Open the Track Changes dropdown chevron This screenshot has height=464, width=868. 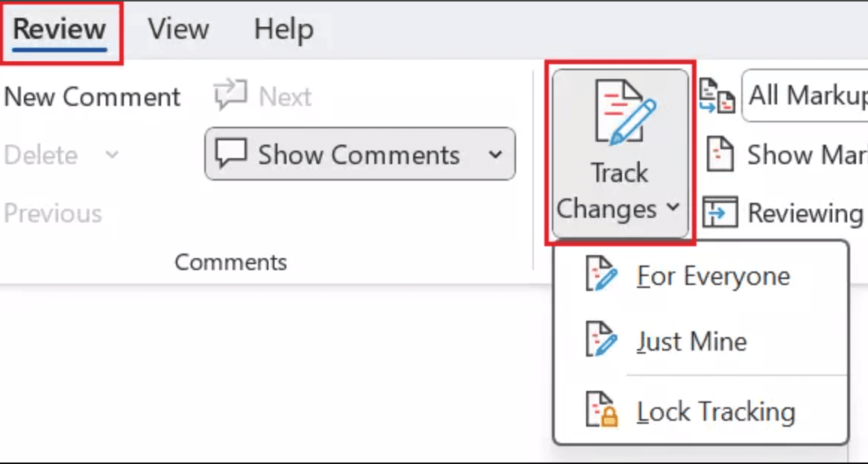point(675,210)
